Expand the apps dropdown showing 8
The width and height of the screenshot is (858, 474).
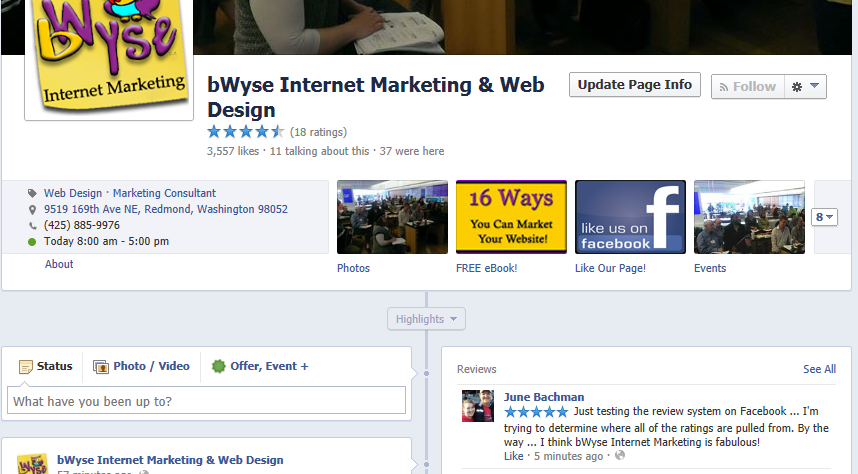(824, 217)
